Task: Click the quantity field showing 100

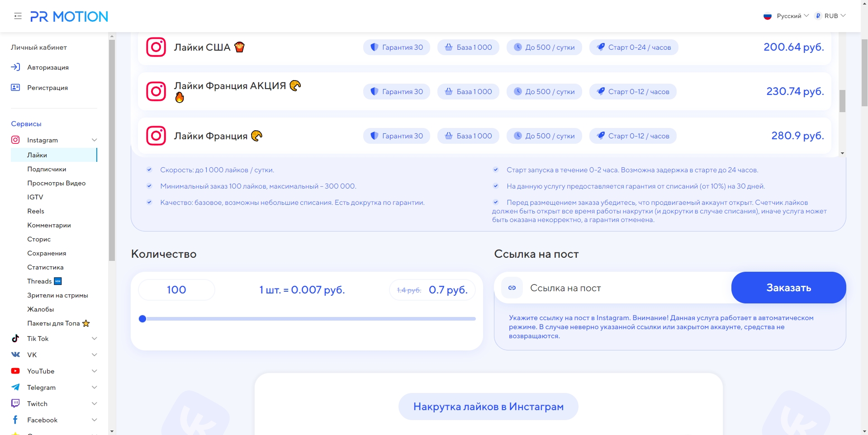Action: (176, 290)
